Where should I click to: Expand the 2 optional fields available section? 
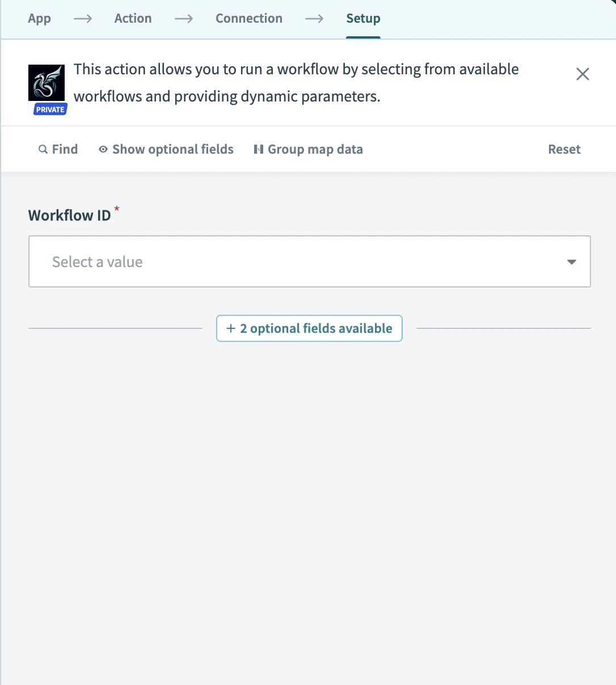pyautogui.click(x=309, y=328)
